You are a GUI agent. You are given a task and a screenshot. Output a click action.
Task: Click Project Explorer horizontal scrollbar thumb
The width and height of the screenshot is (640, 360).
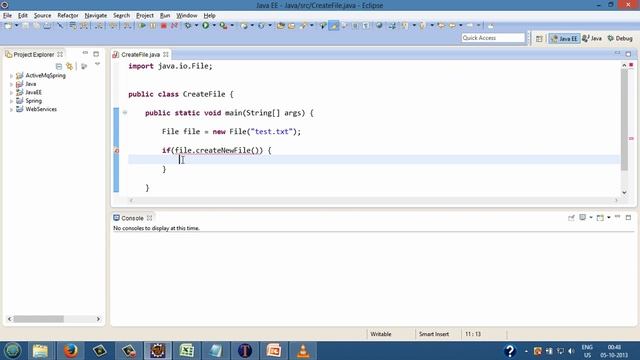pyautogui.click(x=38, y=319)
